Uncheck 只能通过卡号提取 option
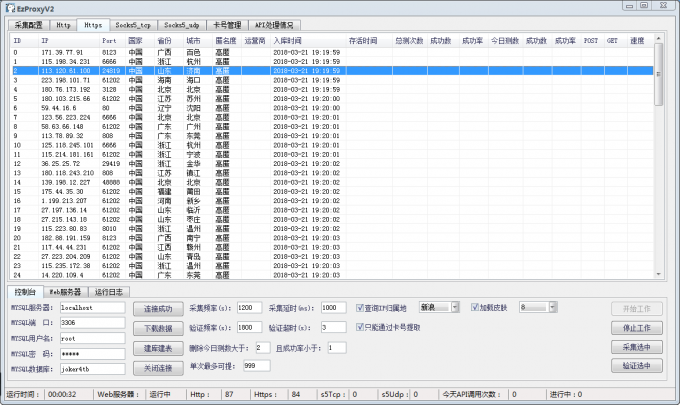The width and height of the screenshot is (680, 405). pyautogui.click(x=360, y=327)
